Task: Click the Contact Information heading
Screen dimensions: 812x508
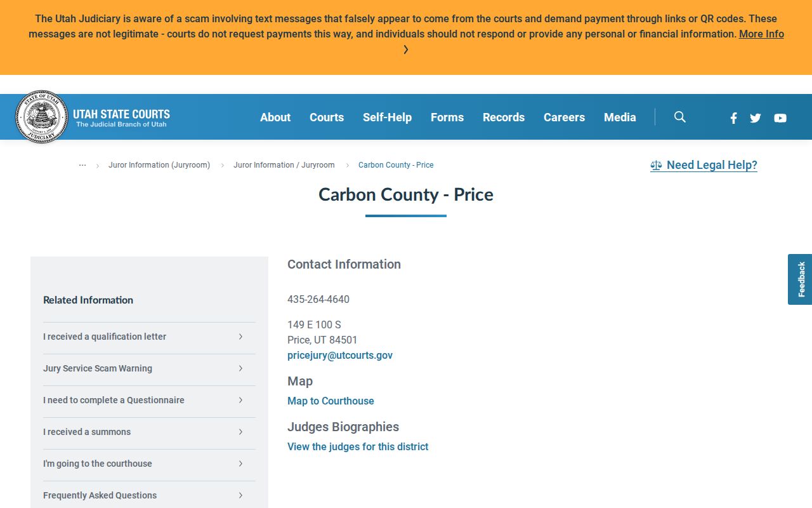Action: 344,264
